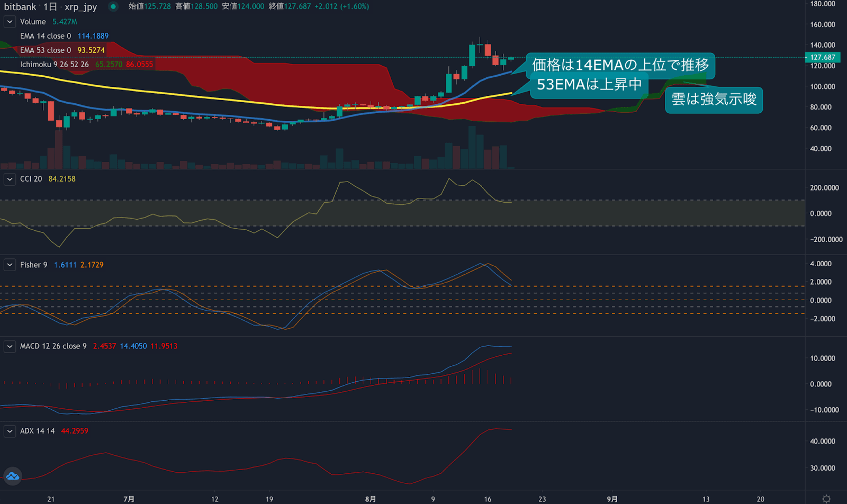Image resolution: width=847 pixels, height=504 pixels.
Task: Collapse the CCI 20 pane legend
Action: point(10,179)
